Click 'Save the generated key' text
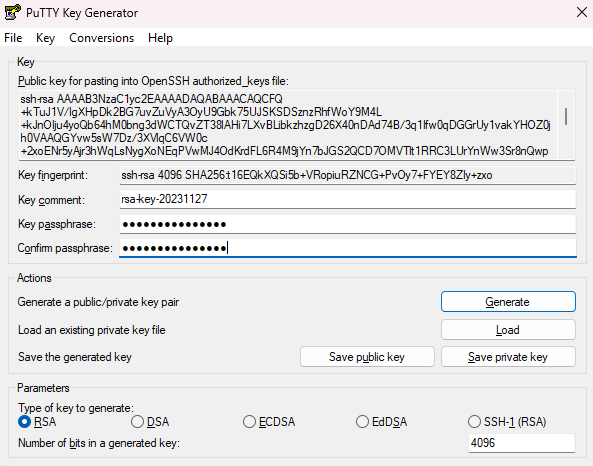 point(75,357)
